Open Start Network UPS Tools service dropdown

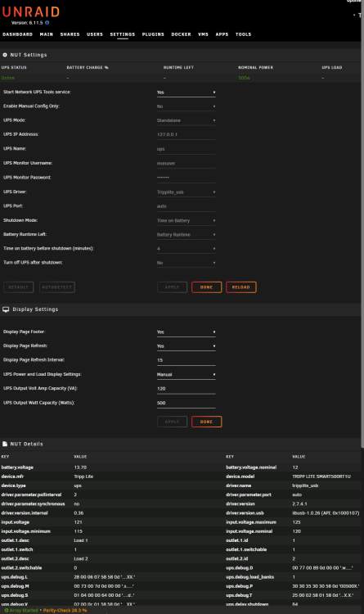tap(186, 93)
